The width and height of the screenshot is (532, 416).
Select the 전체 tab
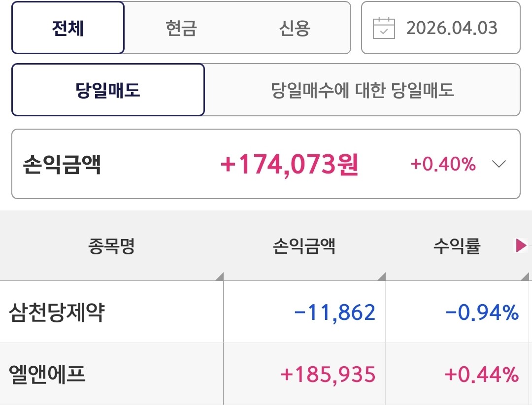tap(68, 28)
